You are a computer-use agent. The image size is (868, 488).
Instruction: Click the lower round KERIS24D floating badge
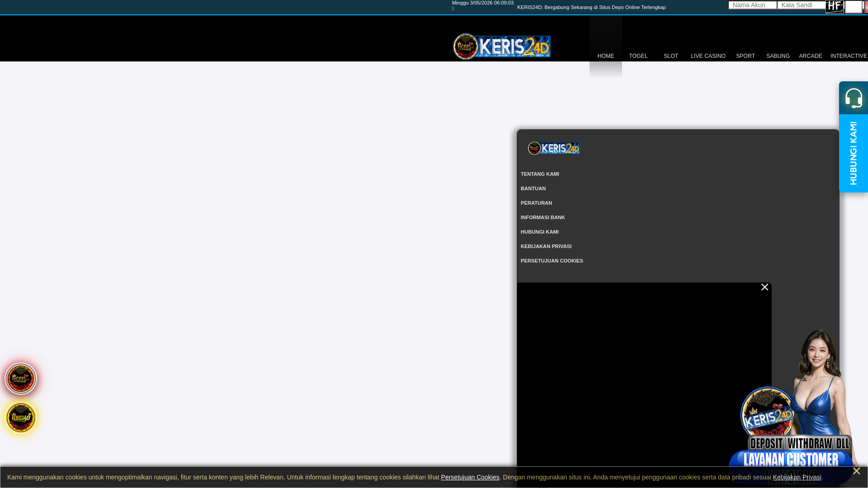coord(20,418)
